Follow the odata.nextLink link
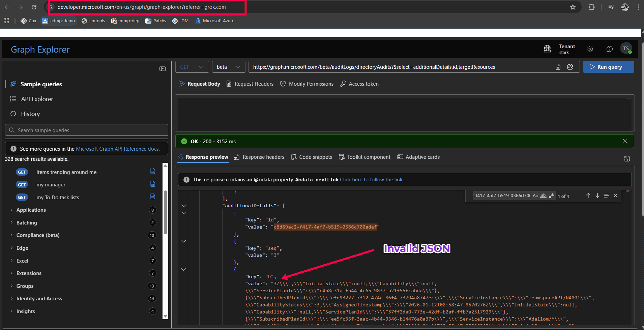The image size is (644, 330). (x=372, y=180)
